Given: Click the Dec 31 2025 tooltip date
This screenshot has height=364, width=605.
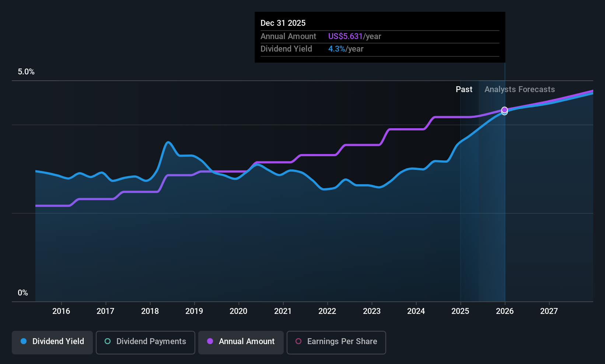Looking at the screenshot, I should click(x=283, y=23).
